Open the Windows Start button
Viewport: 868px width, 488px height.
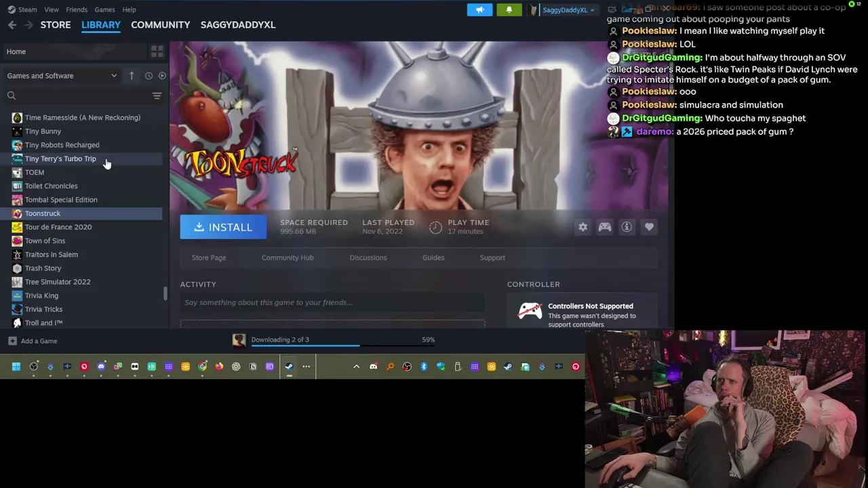pyautogui.click(x=16, y=367)
